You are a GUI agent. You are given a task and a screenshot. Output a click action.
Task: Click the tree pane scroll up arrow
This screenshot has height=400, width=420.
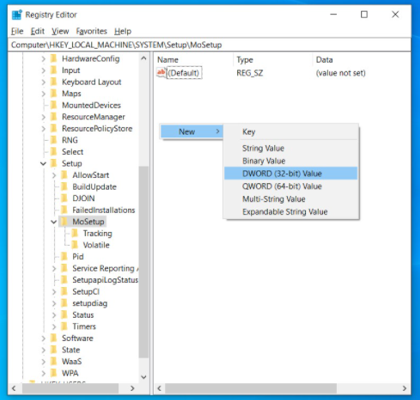pyautogui.click(x=144, y=58)
